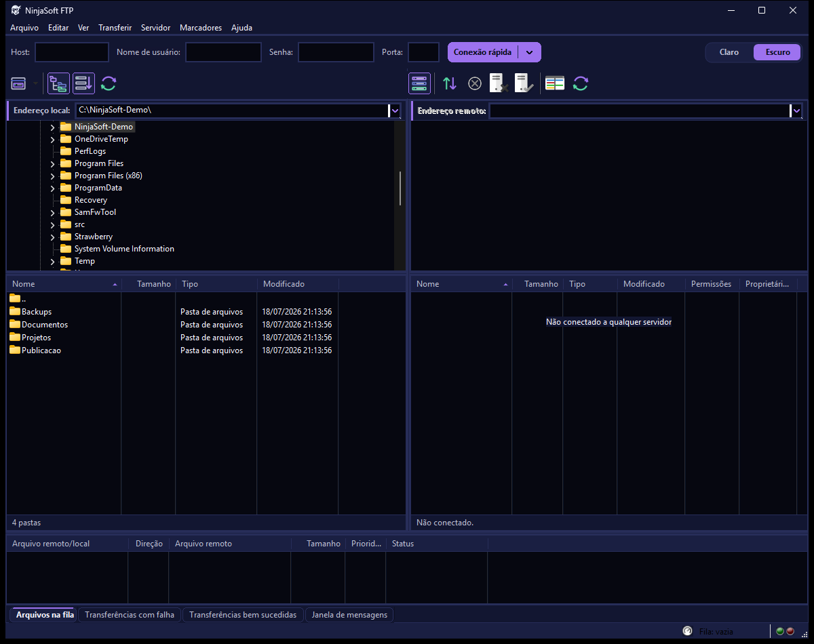Switch to the Escuro dark theme
The width and height of the screenshot is (814, 644).
pos(777,52)
